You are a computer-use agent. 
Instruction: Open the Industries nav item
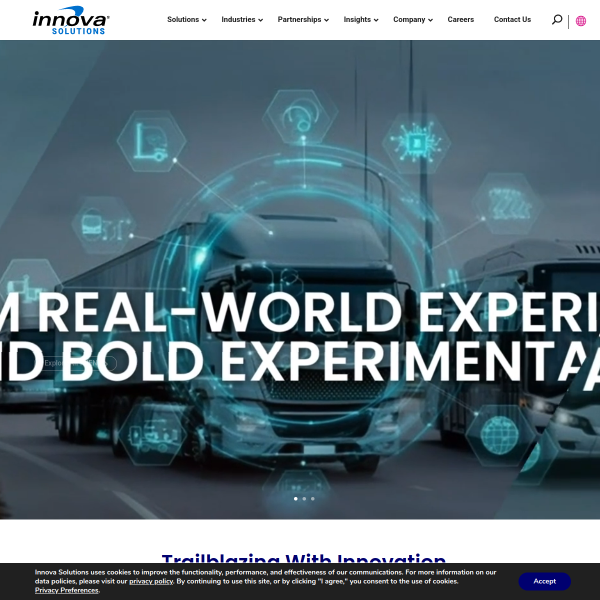point(238,20)
